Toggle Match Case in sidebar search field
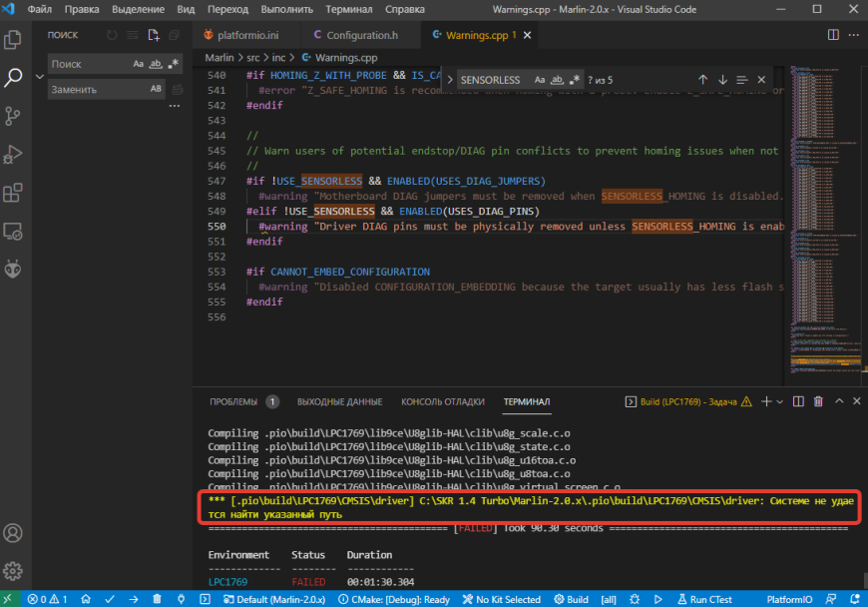The width and height of the screenshot is (868, 607). coord(139,64)
